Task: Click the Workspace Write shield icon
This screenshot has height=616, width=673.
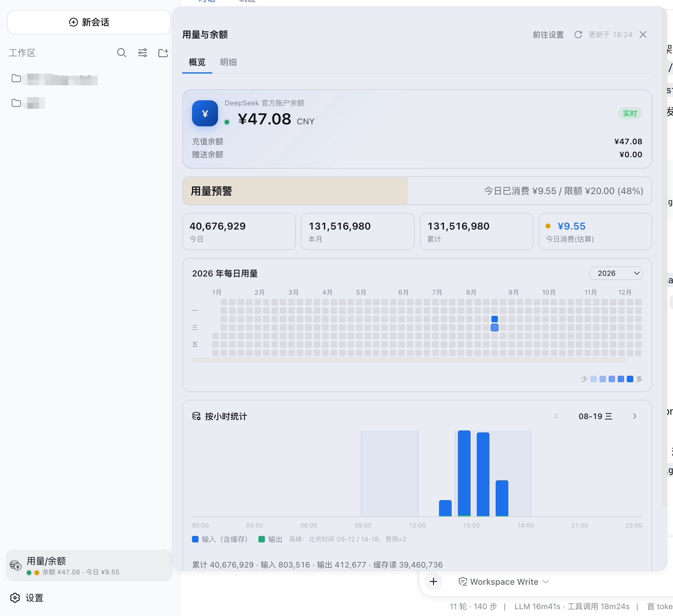Action: tap(463, 582)
